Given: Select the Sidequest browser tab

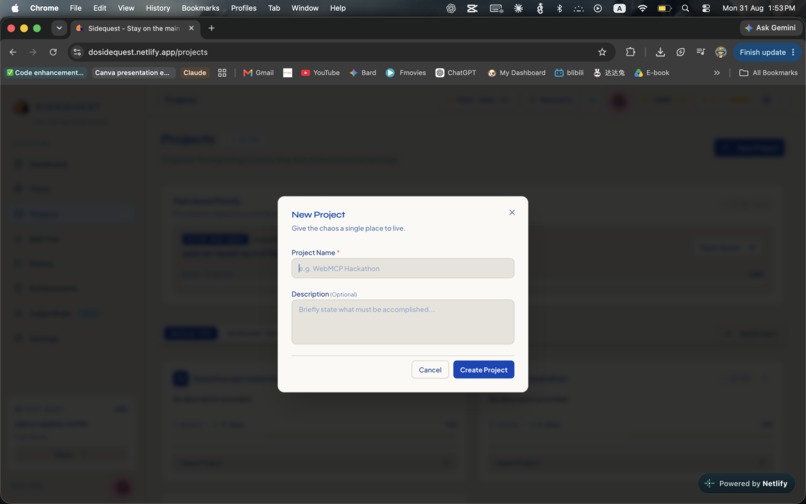Looking at the screenshot, I should pyautogui.click(x=133, y=28).
